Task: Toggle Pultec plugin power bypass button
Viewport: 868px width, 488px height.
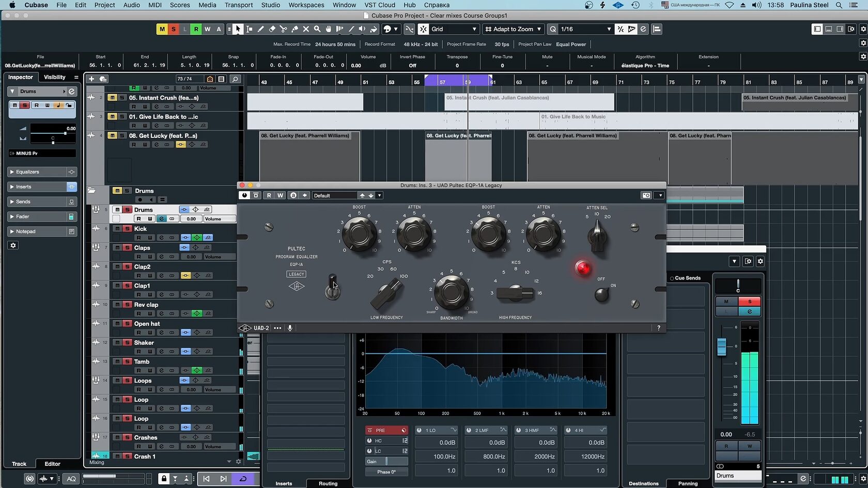Action: point(244,196)
